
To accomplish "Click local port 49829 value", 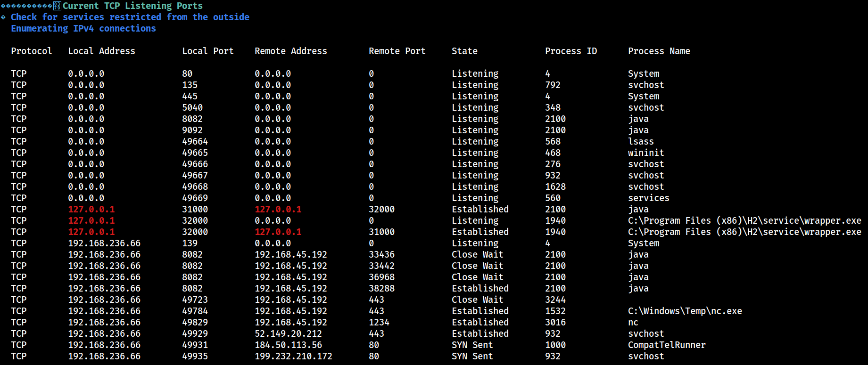I will click(x=195, y=322).
